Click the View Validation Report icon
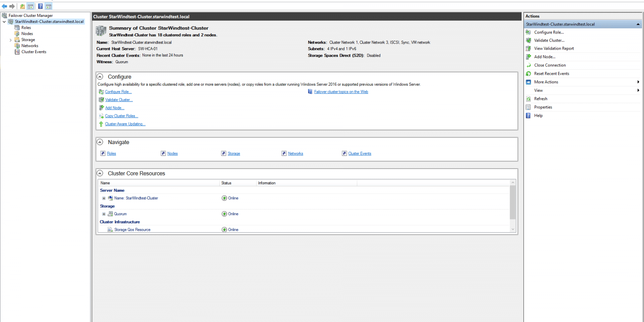Screen dimensions: 644x322 click(528, 48)
